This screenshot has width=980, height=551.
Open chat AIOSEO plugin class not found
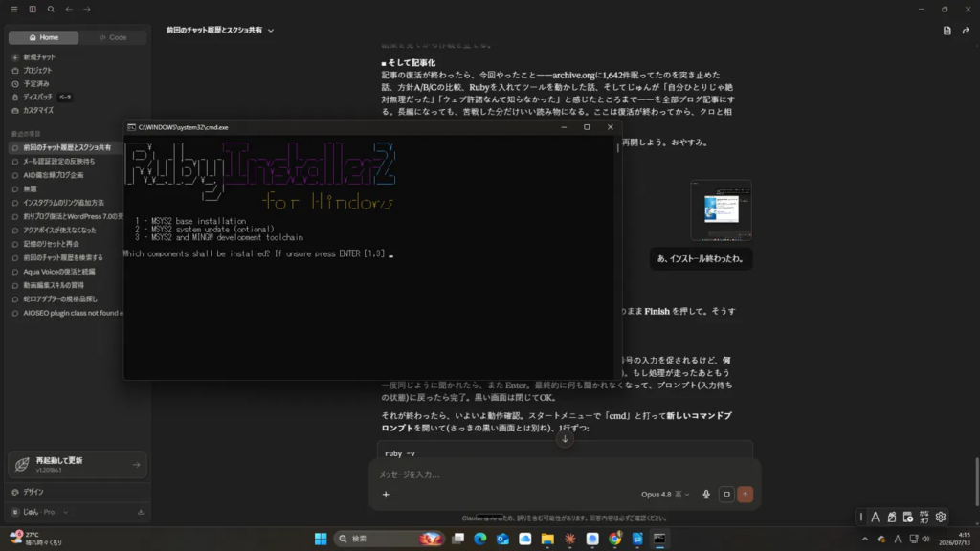pyautogui.click(x=73, y=313)
